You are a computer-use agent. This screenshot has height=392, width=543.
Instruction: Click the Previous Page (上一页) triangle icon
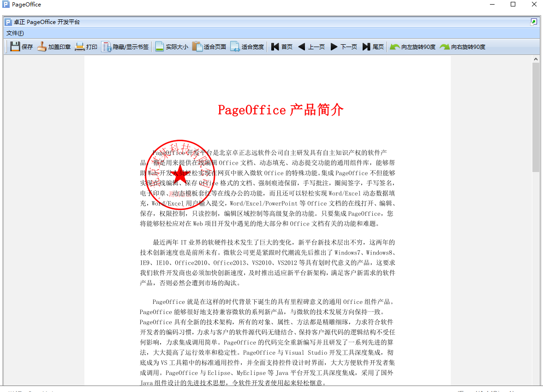pos(302,47)
